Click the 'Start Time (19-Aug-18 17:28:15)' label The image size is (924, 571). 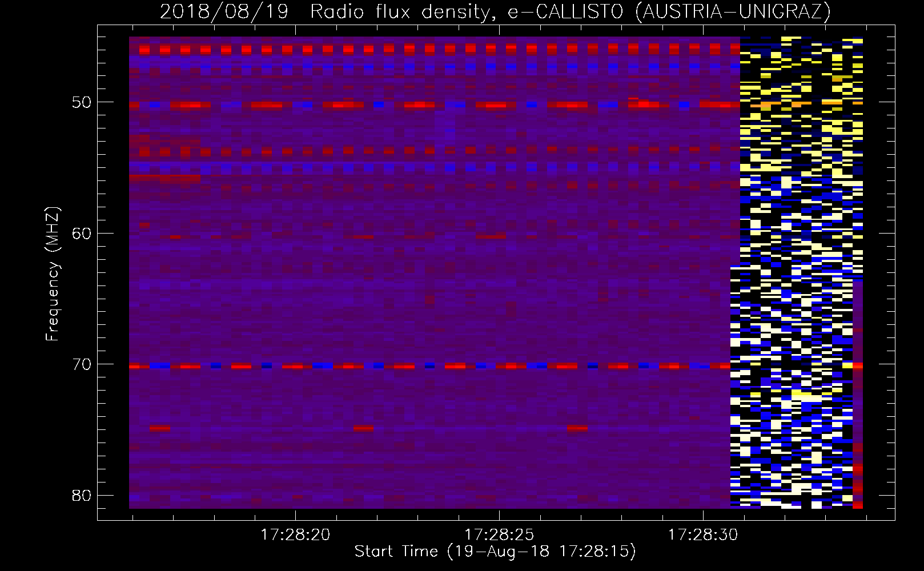coord(495,552)
